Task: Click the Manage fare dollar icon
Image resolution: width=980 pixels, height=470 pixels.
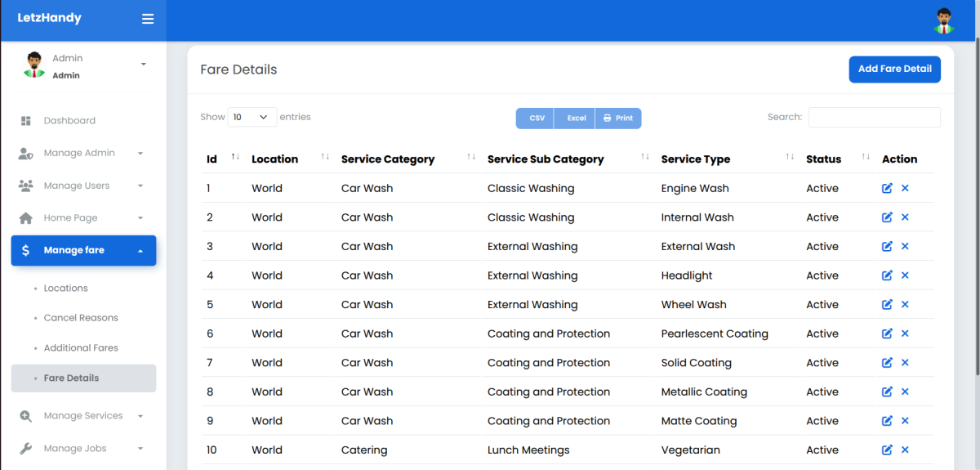Action: pos(25,250)
